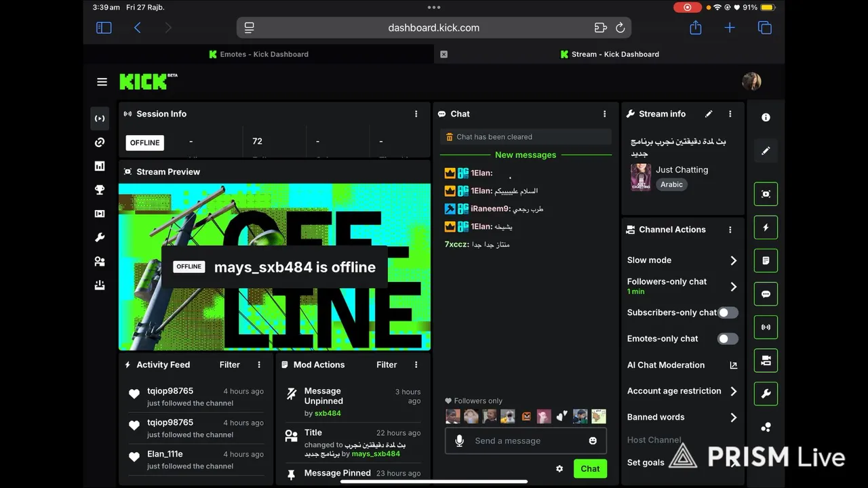Toggle the document widget icon in right rail
The width and height of the screenshot is (868, 488).
[766, 260]
